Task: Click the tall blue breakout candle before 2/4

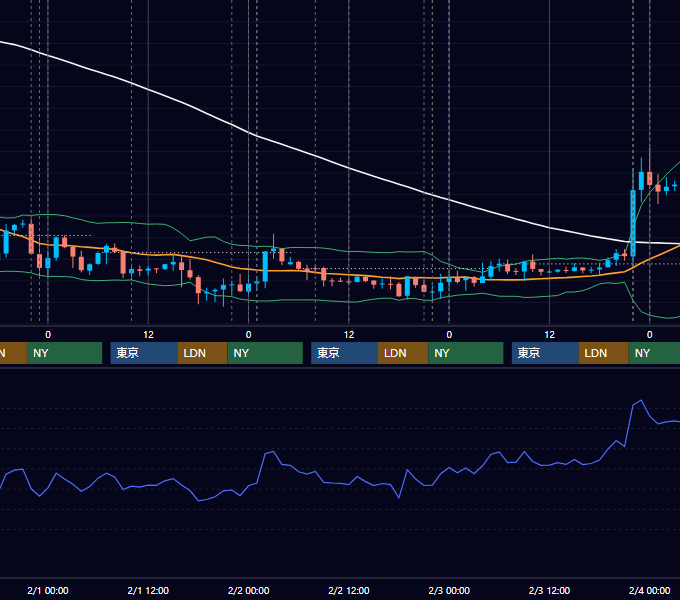Action: point(633,223)
